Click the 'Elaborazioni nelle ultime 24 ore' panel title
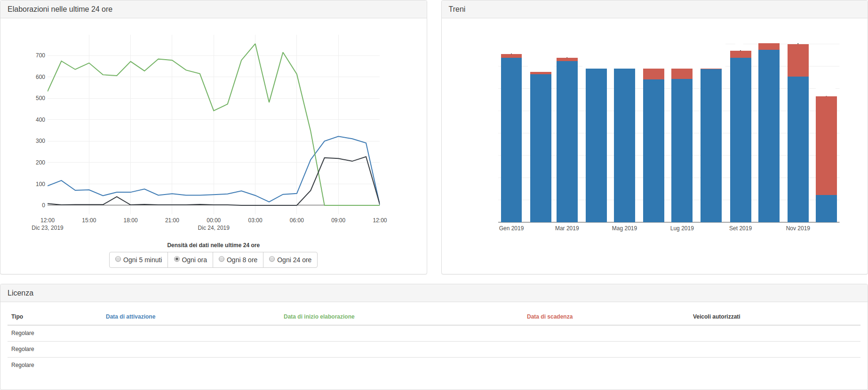The image size is (868, 390). point(60,9)
